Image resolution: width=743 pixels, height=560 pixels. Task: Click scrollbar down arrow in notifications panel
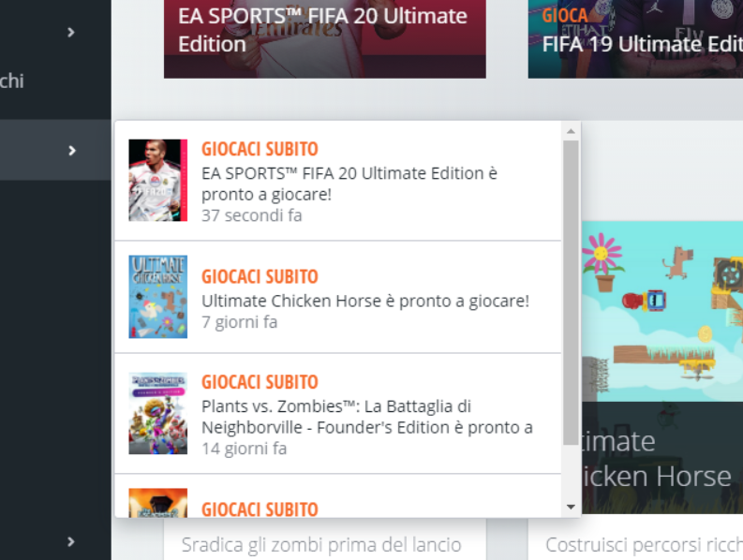pyautogui.click(x=571, y=507)
